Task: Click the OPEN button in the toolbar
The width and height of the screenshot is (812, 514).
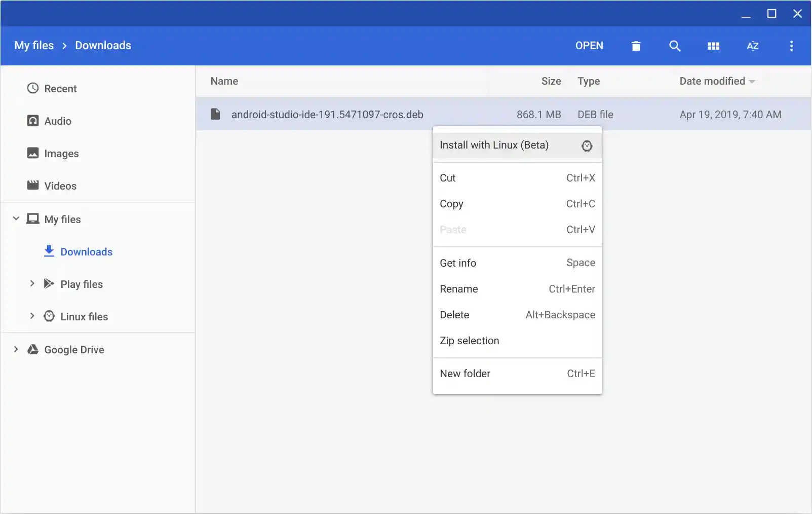Action: (x=589, y=46)
